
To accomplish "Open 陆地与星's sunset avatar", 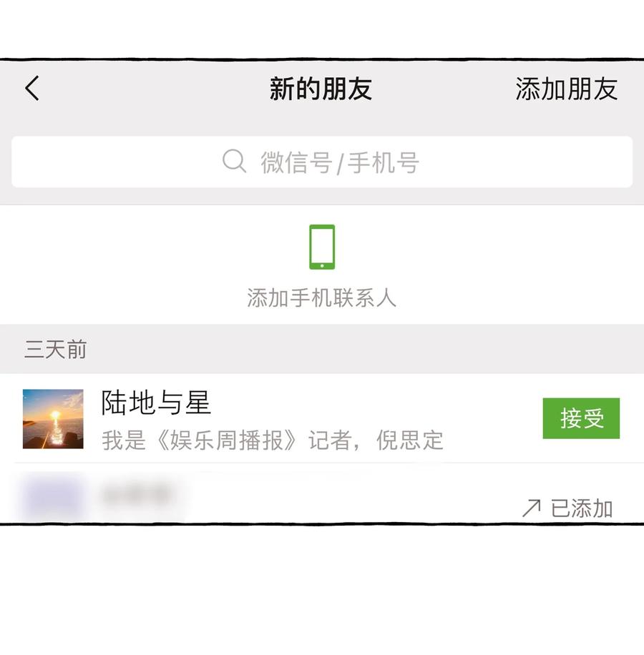I will (x=53, y=419).
